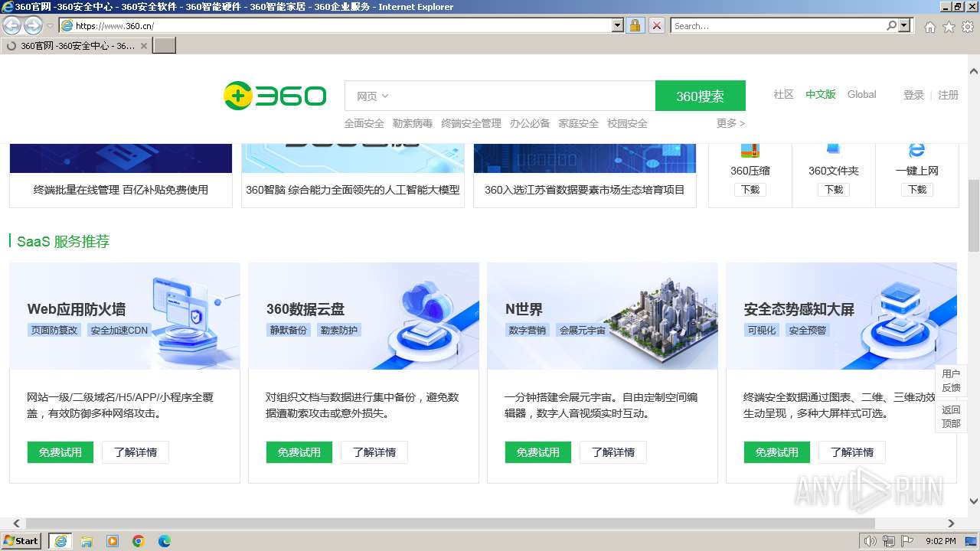
Task: Click 下载 under 一键上网
Action: coord(916,189)
